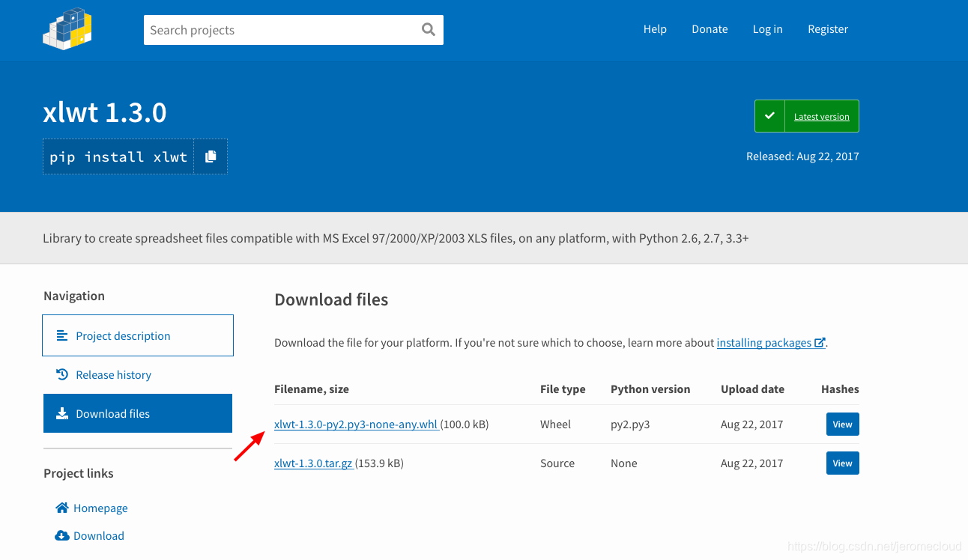This screenshot has height=560, width=968.
Task: Open Release history tab
Action: (x=139, y=374)
